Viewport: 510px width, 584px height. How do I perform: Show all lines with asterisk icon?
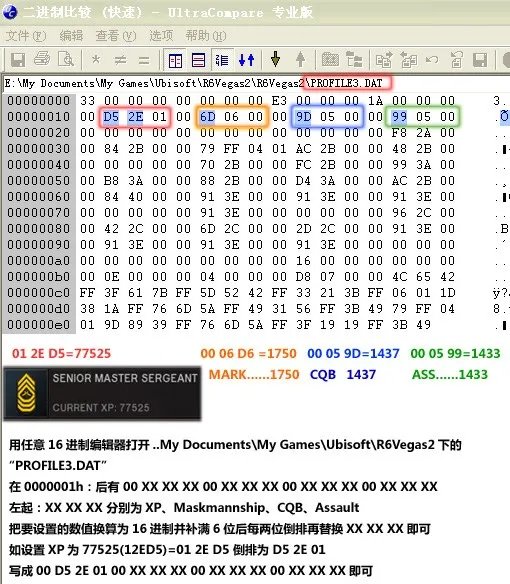click(96, 60)
